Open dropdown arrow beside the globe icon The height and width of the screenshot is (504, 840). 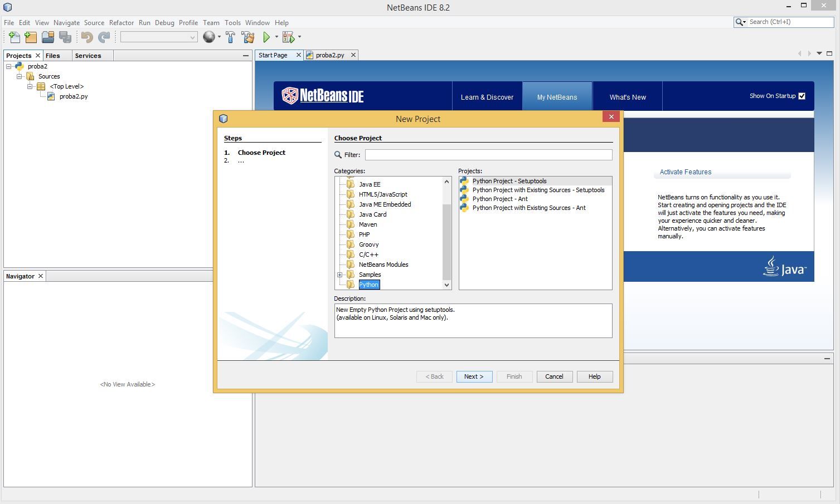219,37
